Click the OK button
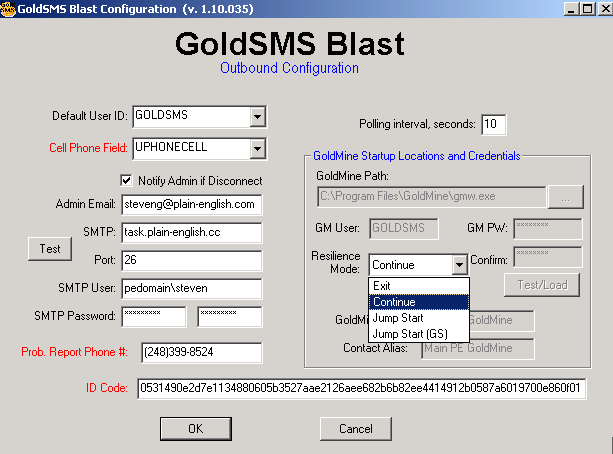Screen dimensions: 613x454 pos(196,429)
